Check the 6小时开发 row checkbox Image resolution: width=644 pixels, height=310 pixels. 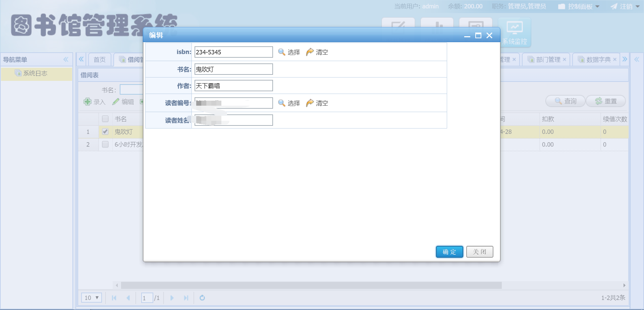(x=105, y=144)
